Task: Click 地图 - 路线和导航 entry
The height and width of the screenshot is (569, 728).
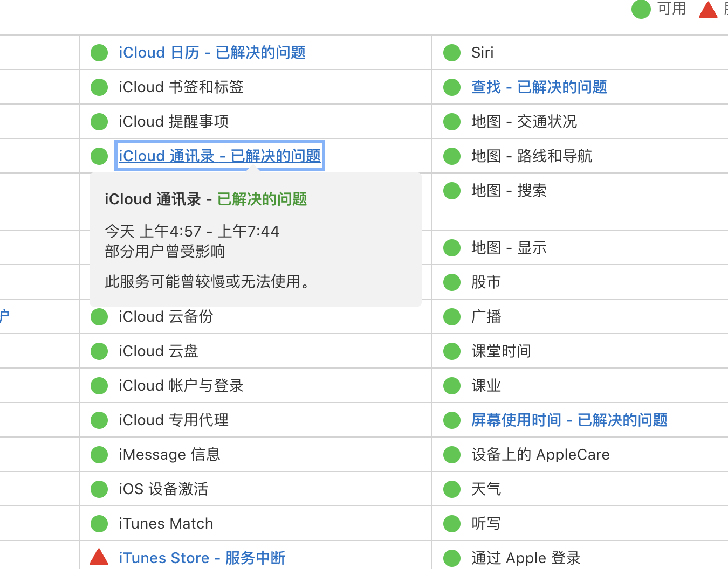Action: pyautogui.click(x=531, y=156)
